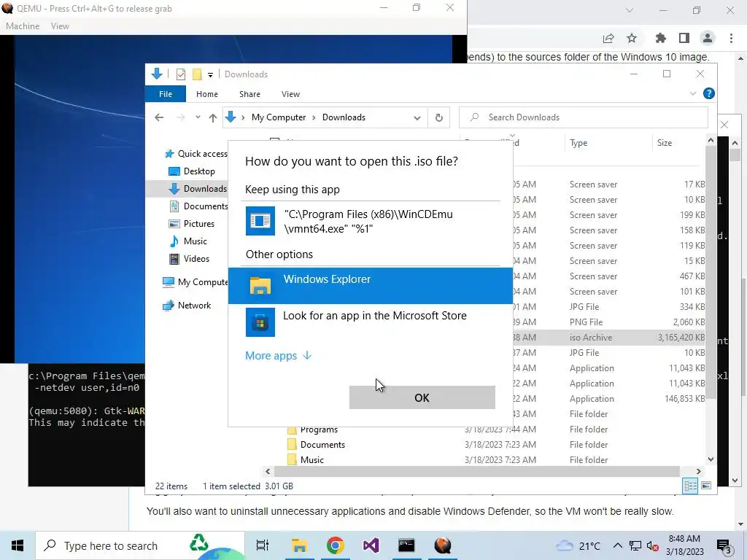Open Chrome from taskbar
Viewport: 747px width, 560px height.
[336, 545]
